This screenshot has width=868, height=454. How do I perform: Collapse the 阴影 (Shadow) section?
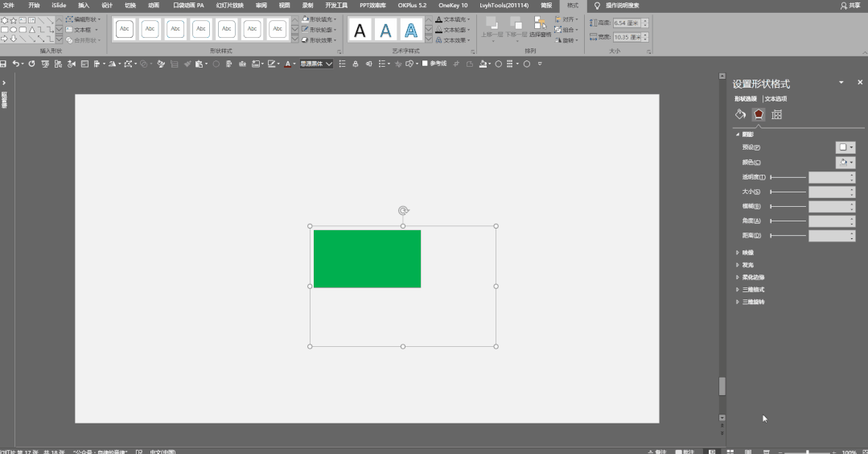point(747,134)
